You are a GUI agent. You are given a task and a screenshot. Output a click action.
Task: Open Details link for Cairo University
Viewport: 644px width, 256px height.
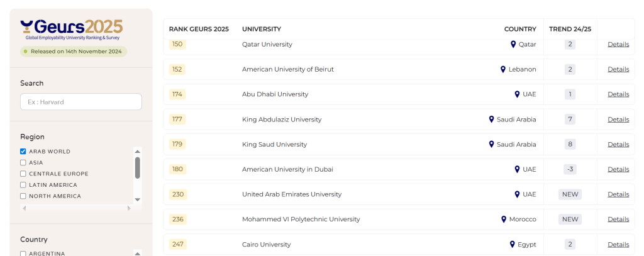[x=618, y=245]
